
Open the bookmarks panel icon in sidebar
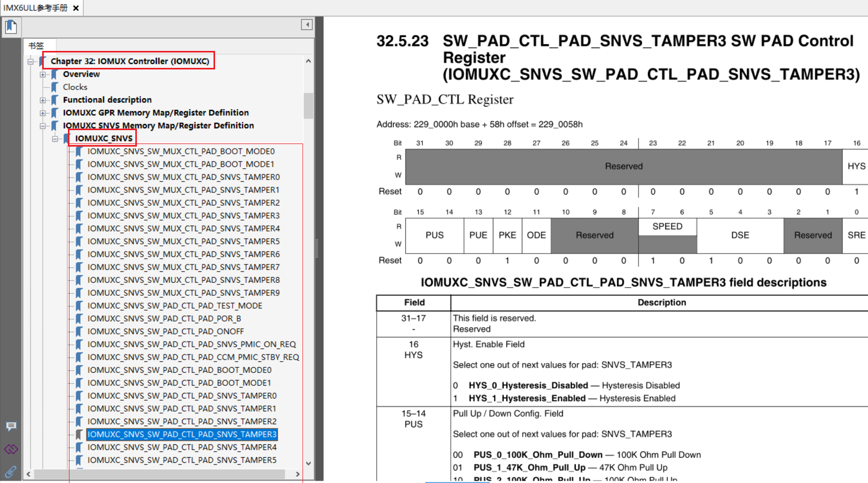point(11,27)
